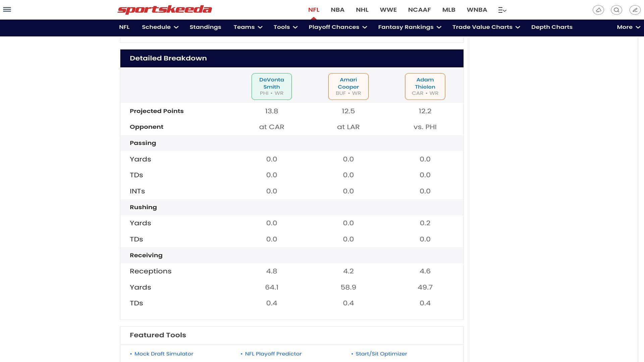The width and height of the screenshot is (644, 362).
Task: Click the 64.1 receiving yards value
Action: 272,287
